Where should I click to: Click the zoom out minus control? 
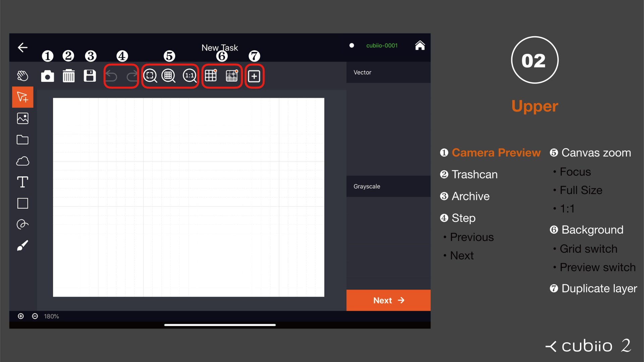click(x=35, y=316)
